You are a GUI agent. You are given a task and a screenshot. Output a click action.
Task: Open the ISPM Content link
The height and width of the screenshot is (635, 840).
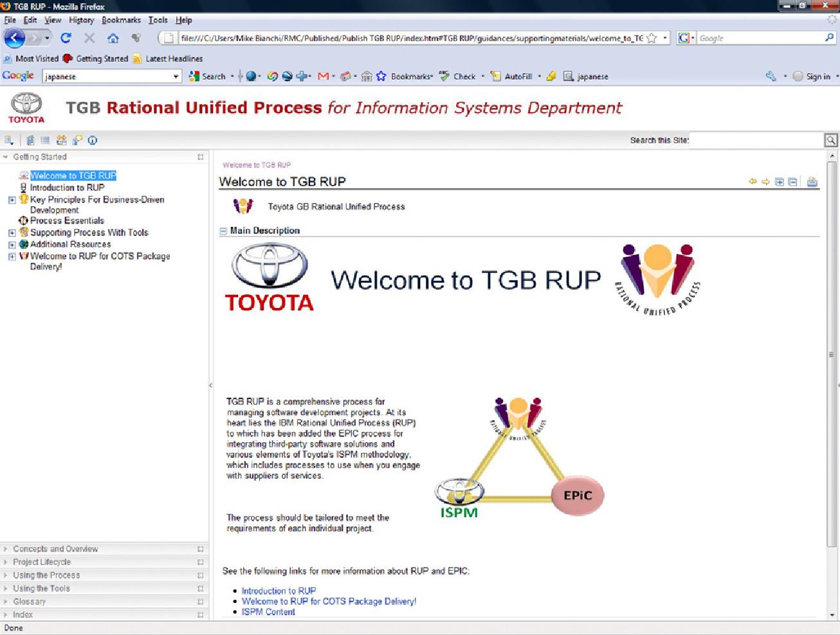(268, 612)
